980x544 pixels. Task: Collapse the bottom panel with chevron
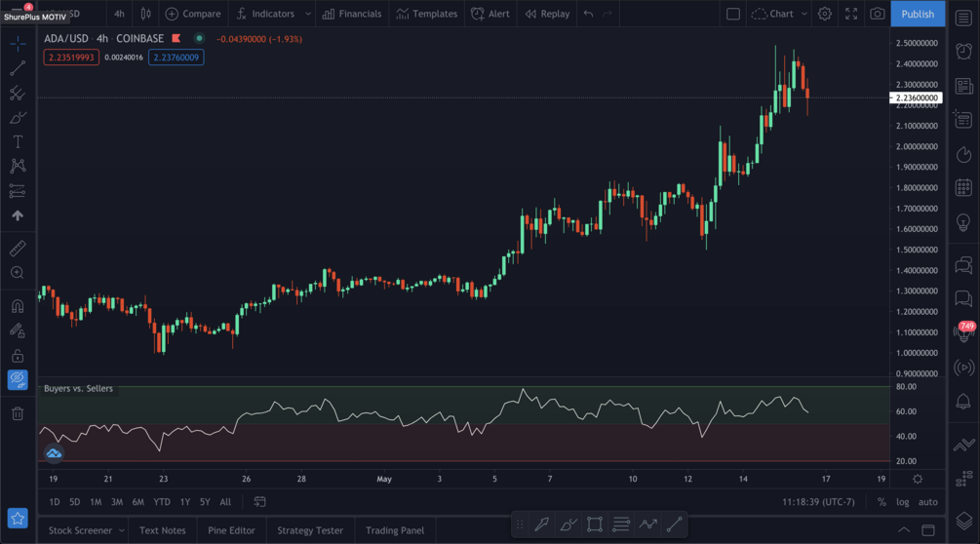click(904, 530)
